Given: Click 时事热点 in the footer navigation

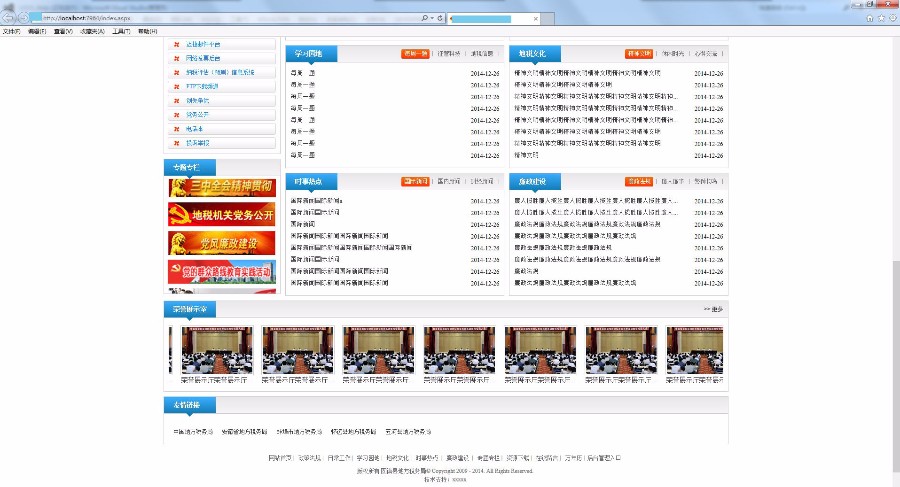Looking at the screenshot, I should (x=428, y=458).
